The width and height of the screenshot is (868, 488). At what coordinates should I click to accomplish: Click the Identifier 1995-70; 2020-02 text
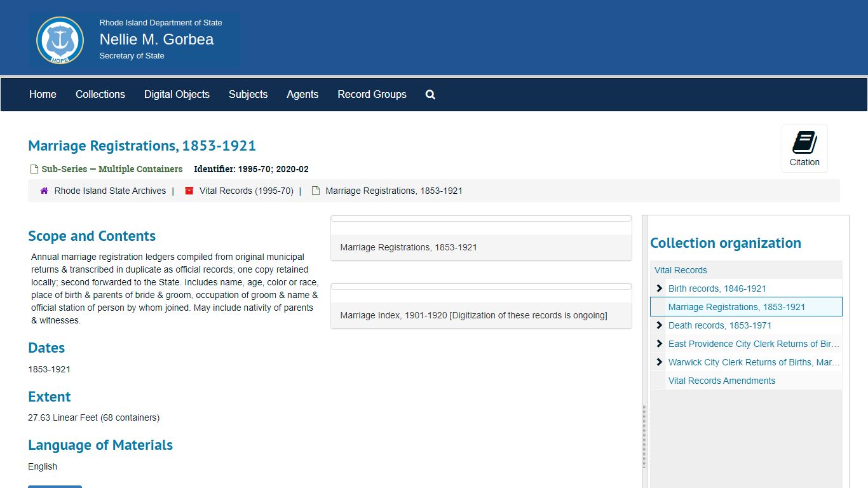251,169
